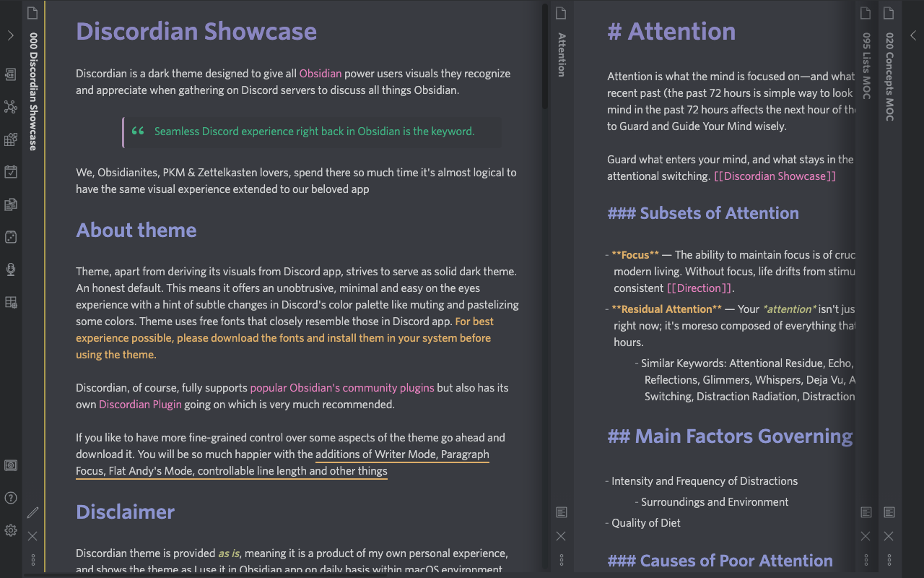
Task: Click the italic *attention* word
Action: 790,309
